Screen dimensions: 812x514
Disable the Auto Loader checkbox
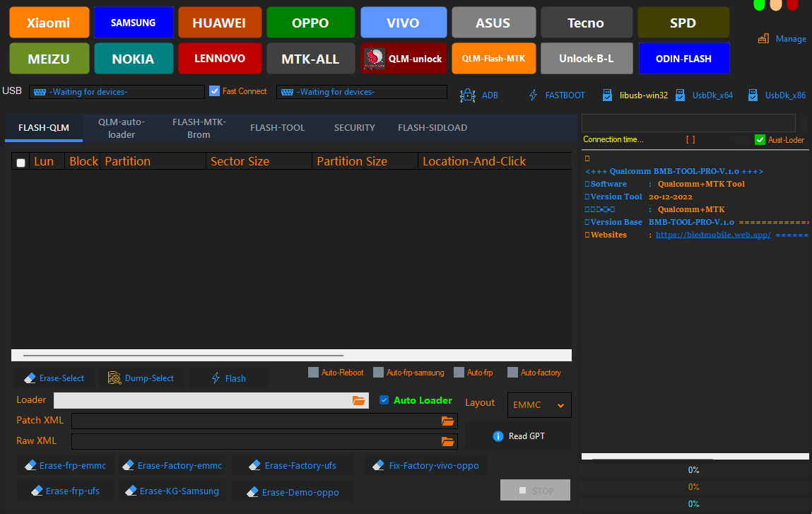pyautogui.click(x=384, y=399)
